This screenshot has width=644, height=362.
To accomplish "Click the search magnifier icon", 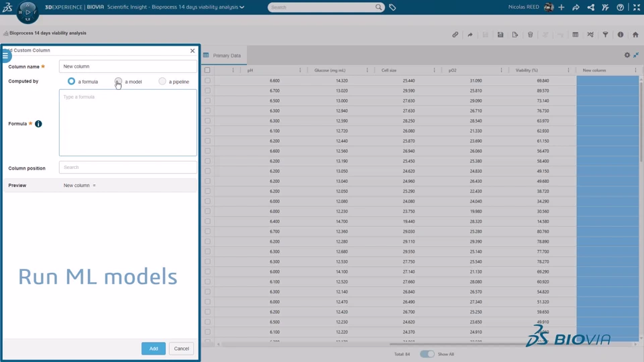I will [x=378, y=7].
